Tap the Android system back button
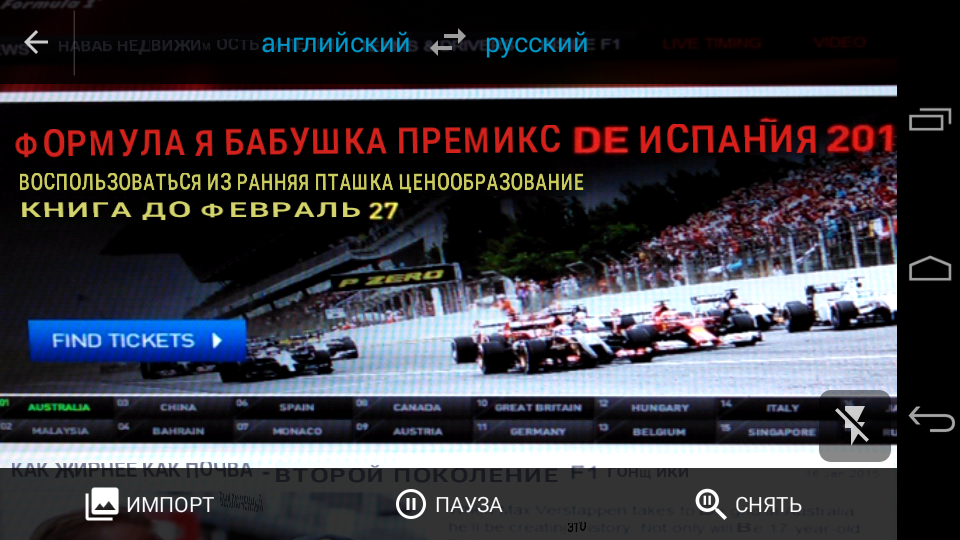The height and width of the screenshot is (540, 960). (x=931, y=420)
